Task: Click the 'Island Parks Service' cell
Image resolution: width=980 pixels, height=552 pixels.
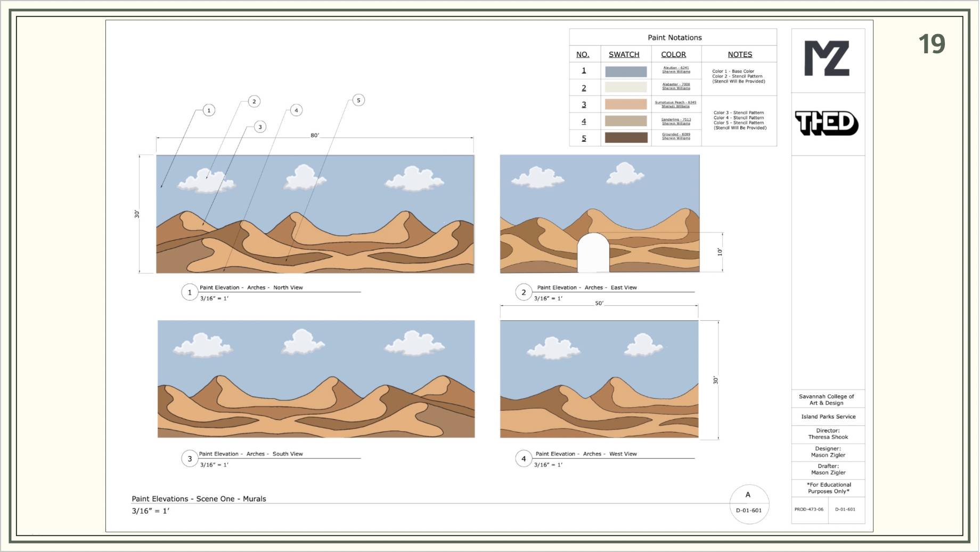Action: pos(828,417)
